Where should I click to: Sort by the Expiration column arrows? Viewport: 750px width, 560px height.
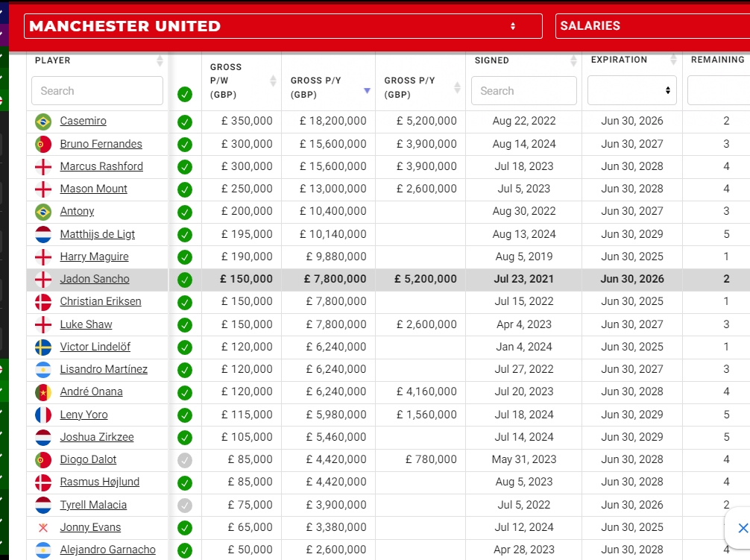(673, 60)
